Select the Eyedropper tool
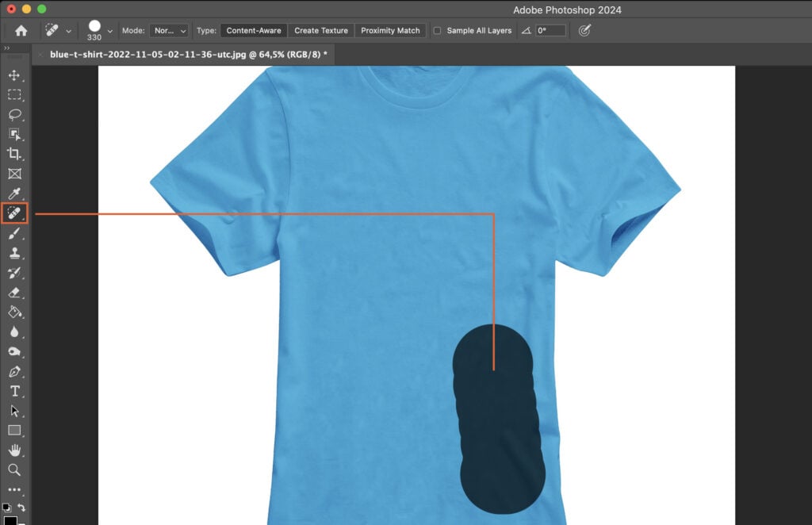812x525 pixels. point(14,194)
